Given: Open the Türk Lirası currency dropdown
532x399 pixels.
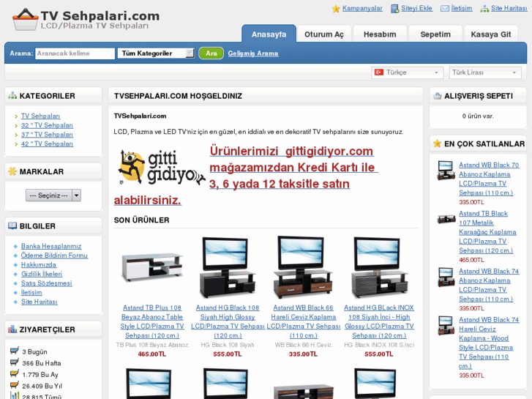Looking at the screenshot, I should 485,72.
